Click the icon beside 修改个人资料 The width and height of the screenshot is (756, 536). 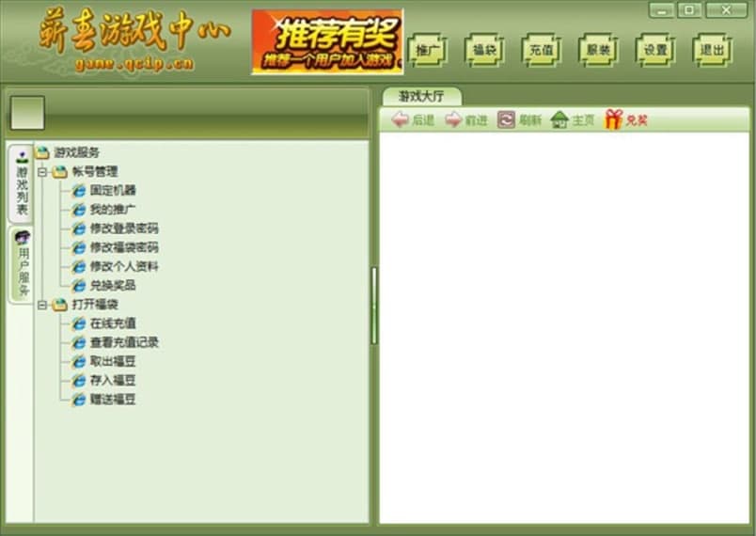tap(79, 266)
